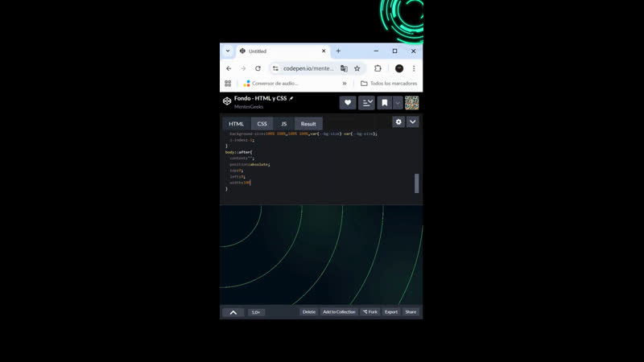Bookmark this page with the star icon
Image resolution: width=644 pixels, height=362 pixels.
357,68
